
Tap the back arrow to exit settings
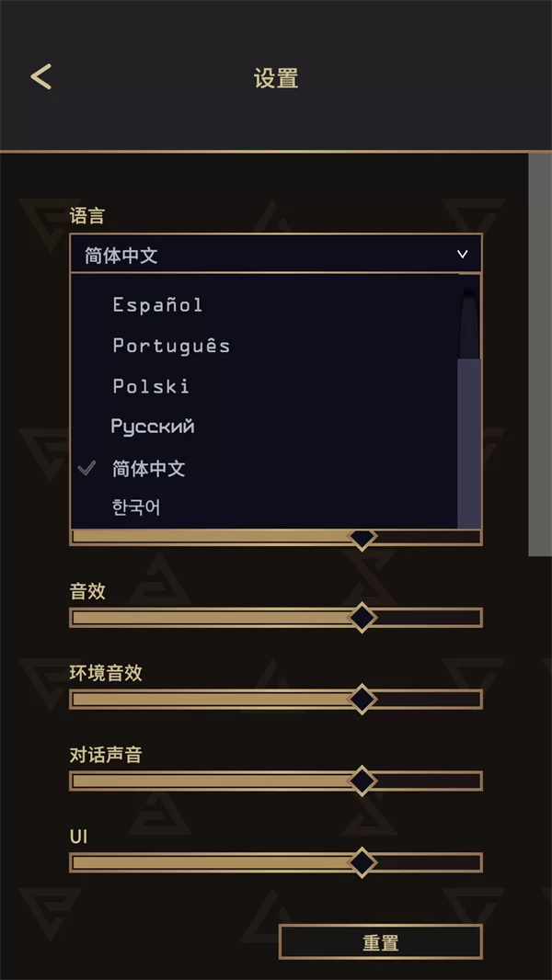click(x=40, y=77)
